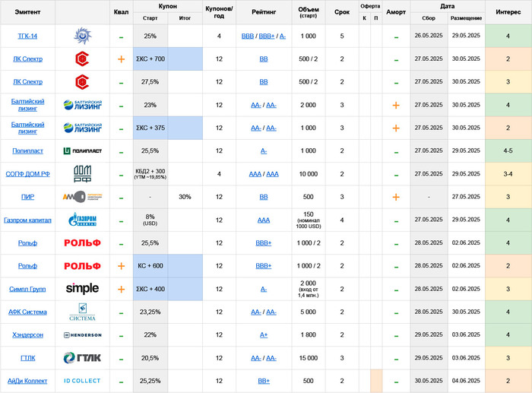Click the Эмитент column header
Viewport: 532px width, 393px height.
27,12
